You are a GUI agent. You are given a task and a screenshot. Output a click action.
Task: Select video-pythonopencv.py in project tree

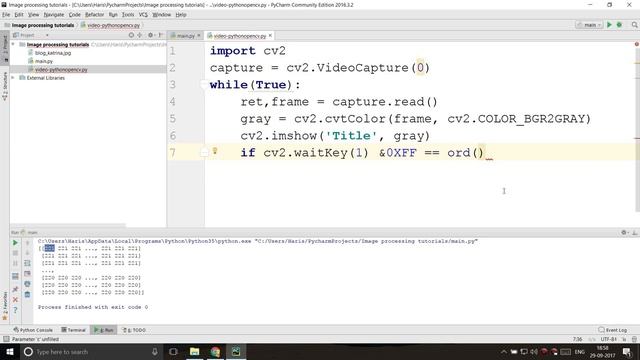pyautogui.click(x=61, y=69)
